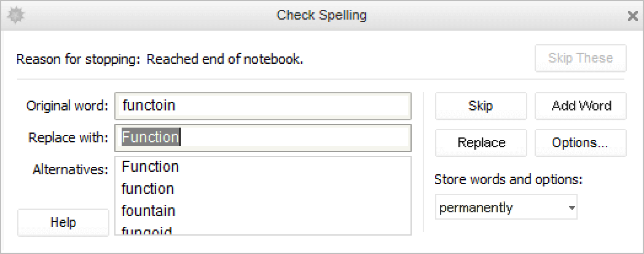Image resolution: width=644 pixels, height=254 pixels.
Task: Close the Check Spelling dialog
Action: click(x=632, y=16)
